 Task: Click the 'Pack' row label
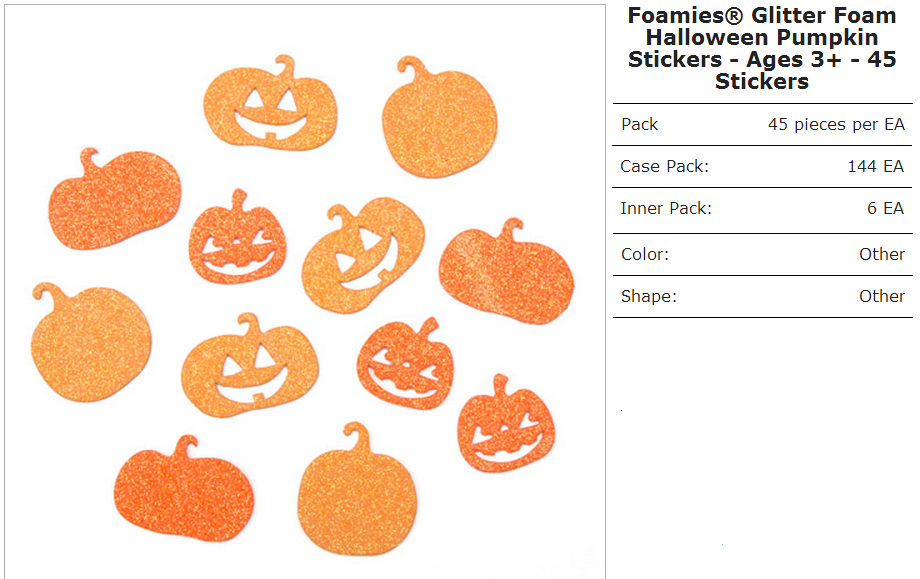click(640, 125)
